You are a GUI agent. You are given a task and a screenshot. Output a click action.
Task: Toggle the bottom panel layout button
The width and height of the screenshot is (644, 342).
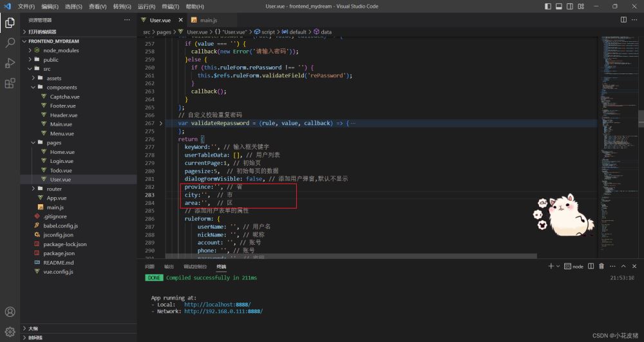pyautogui.click(x=559, y=6)
